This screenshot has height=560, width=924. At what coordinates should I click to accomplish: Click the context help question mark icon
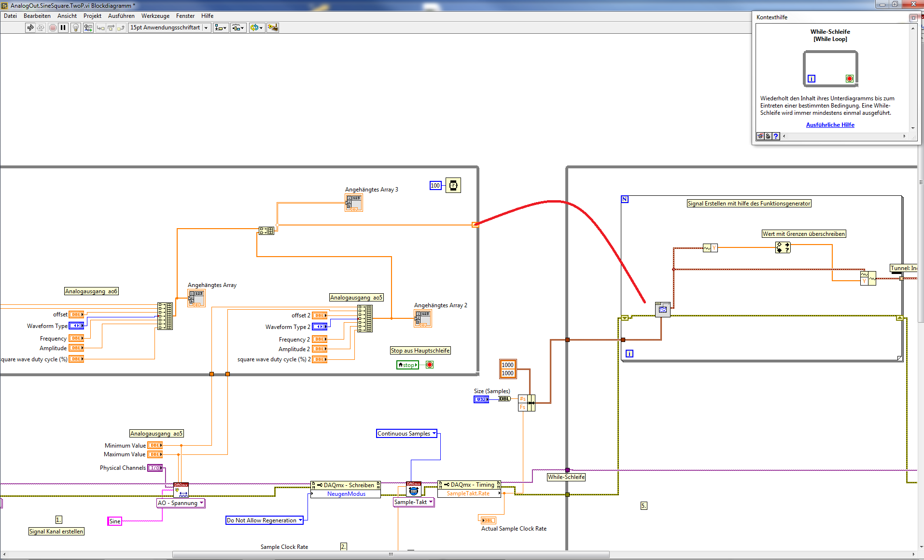tap(776, 137)
